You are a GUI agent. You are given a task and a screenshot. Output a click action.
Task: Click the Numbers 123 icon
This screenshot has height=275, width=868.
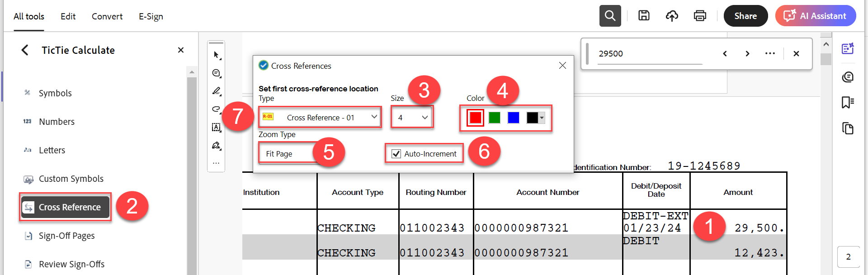pos(28,121)
